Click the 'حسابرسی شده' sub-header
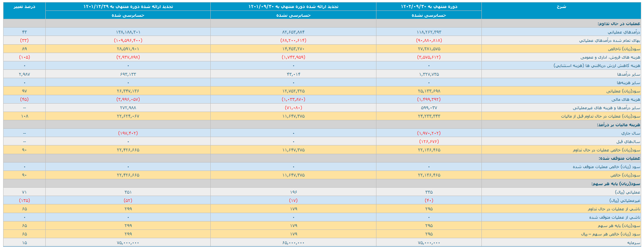Image resolution: width=644 pixels, height=249 pixels. pos(128,15)
